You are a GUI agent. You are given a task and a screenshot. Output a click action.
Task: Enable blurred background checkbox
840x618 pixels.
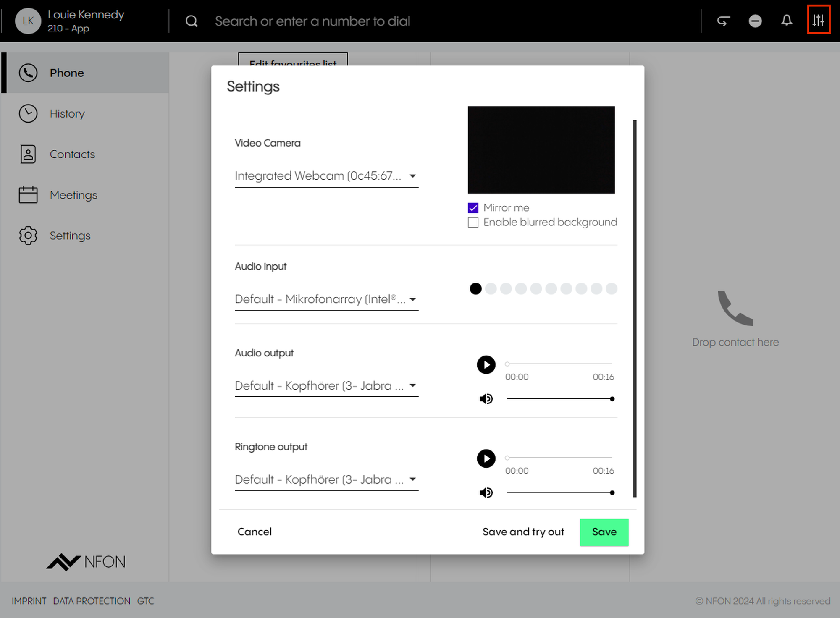click(x=473, y=222)
